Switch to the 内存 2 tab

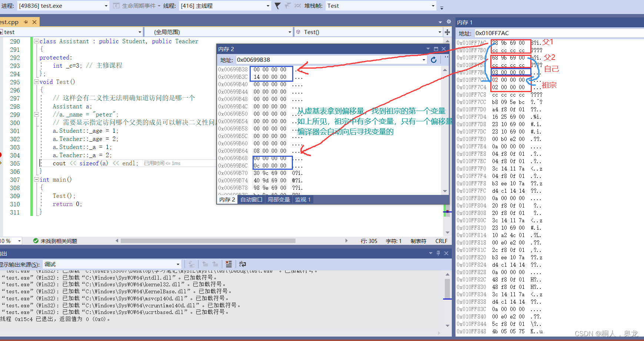click(x=227, y=200)
